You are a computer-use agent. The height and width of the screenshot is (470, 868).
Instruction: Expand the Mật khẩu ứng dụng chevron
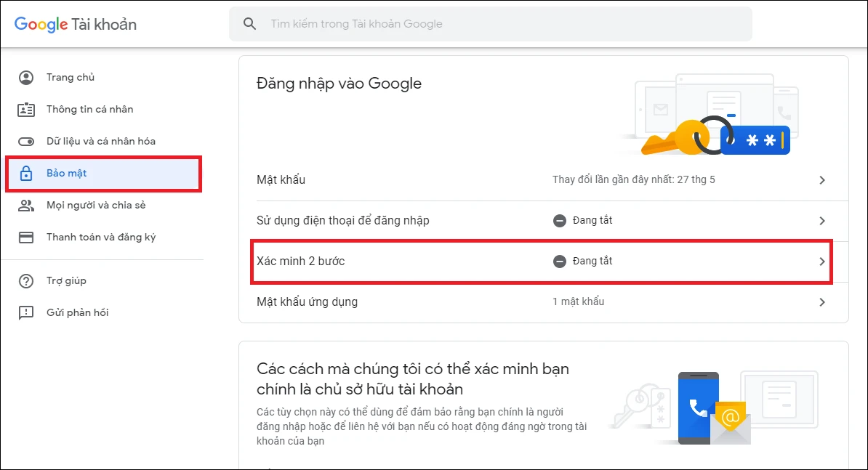coord(822,302)
